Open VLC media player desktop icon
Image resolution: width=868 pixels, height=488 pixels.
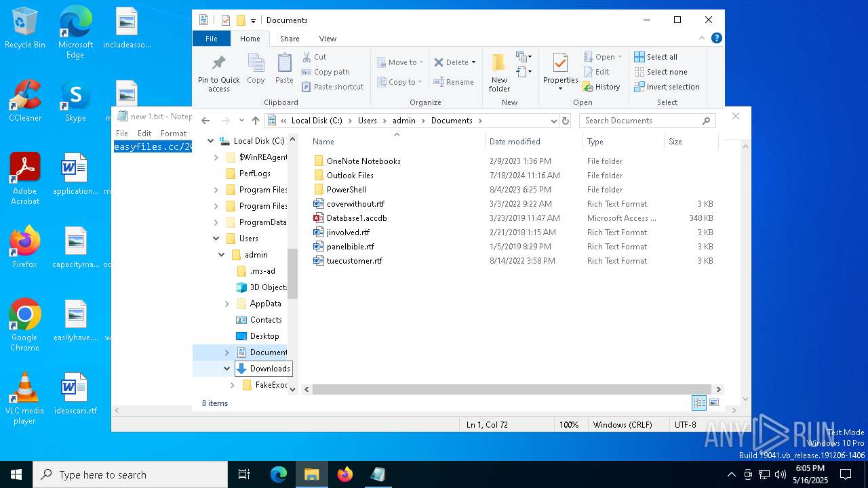(x=25, y=398)
